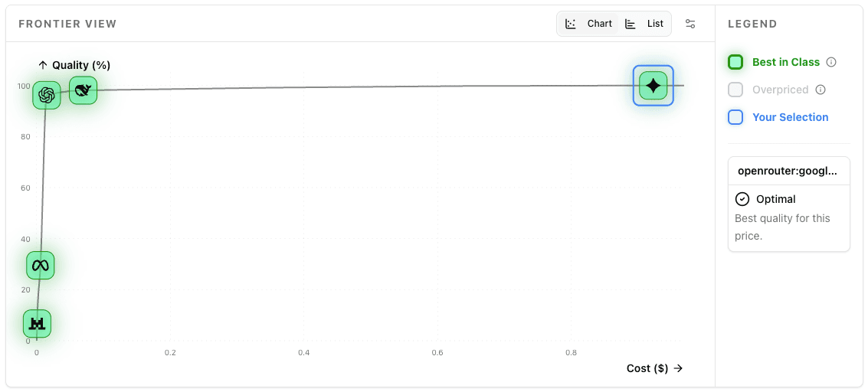This screenshot has width=868, height=392.
Task: Click info icon beside Best in Class
Action: [831, 62]
